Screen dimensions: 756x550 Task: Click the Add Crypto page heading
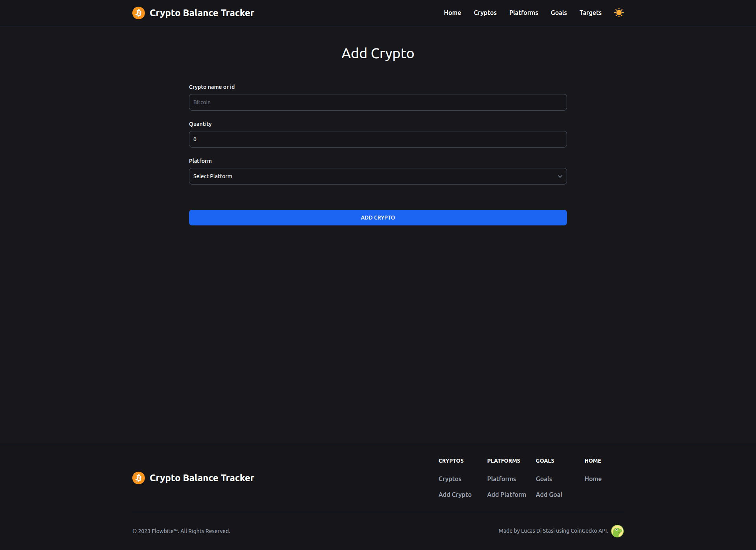point(378,54)
